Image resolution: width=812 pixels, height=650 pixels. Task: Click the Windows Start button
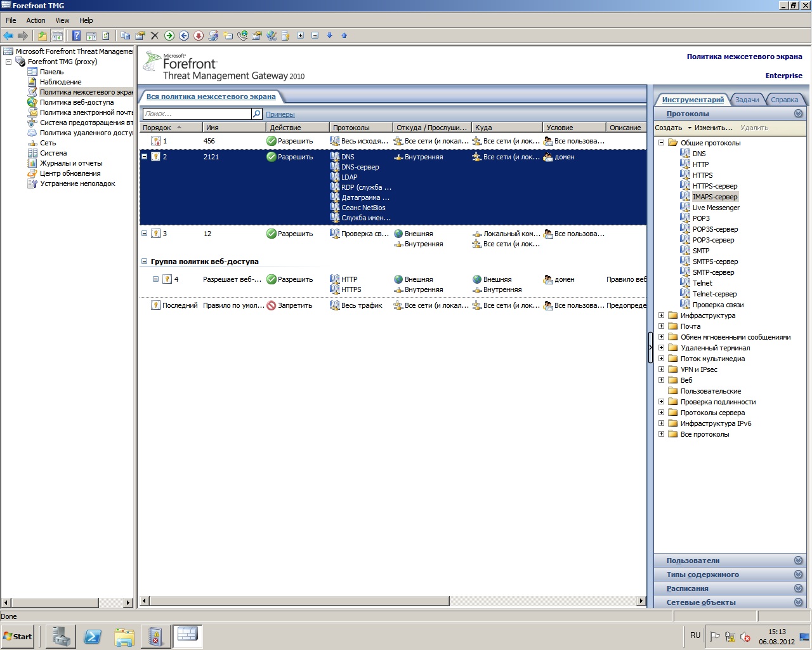[18, 636]
